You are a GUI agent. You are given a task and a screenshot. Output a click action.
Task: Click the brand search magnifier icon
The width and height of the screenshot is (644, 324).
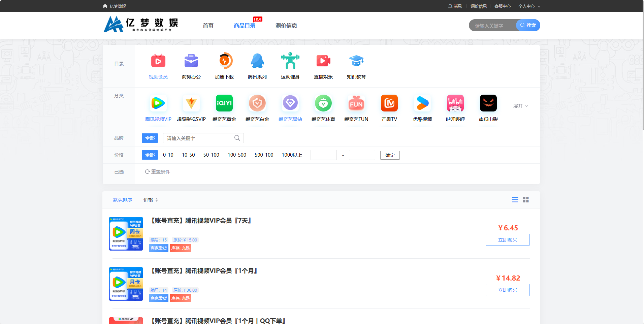point(237,138)
